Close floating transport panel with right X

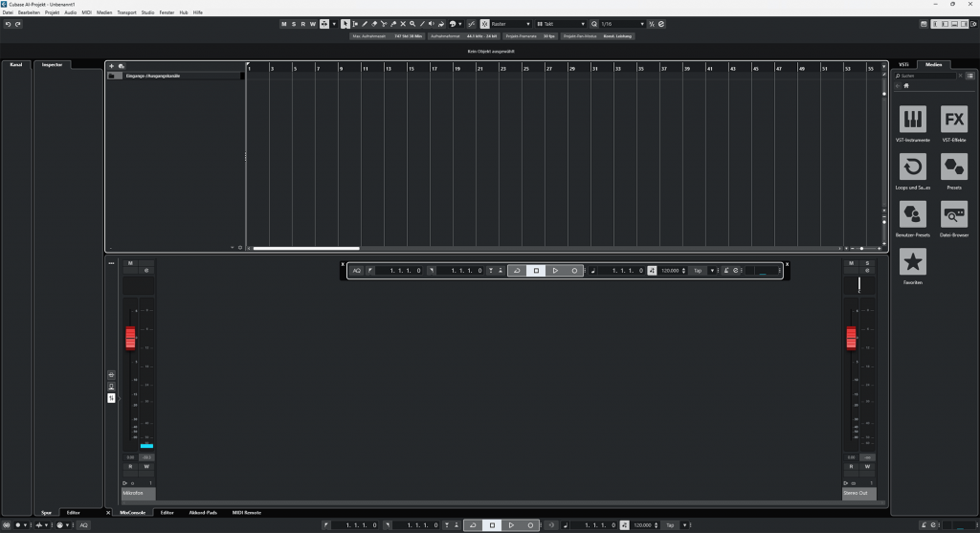coord(787,264)
